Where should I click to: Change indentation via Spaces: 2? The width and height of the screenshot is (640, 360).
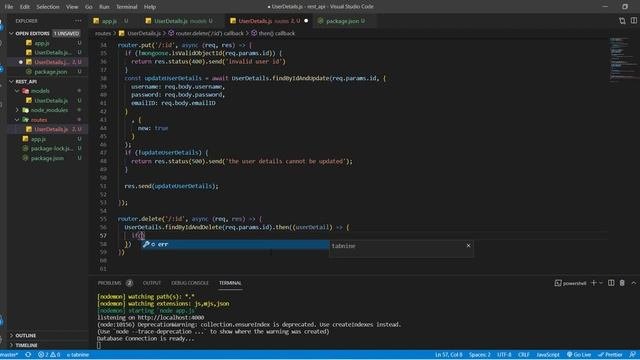[480, 355]
